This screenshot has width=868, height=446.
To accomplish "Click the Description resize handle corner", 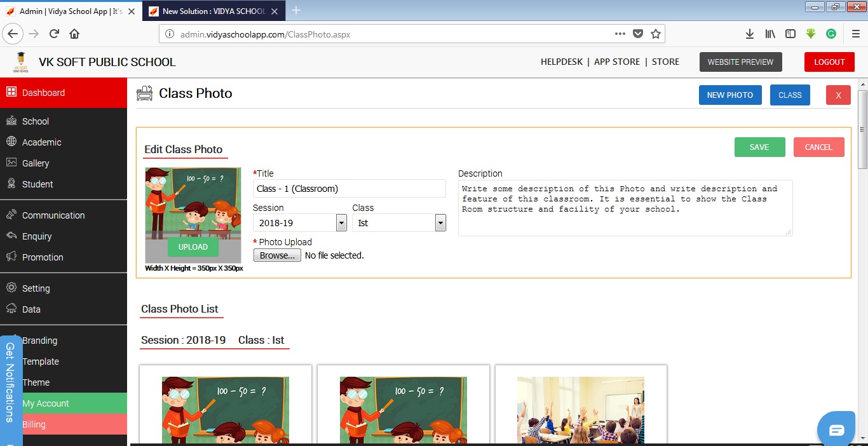I will coord(789,233).
